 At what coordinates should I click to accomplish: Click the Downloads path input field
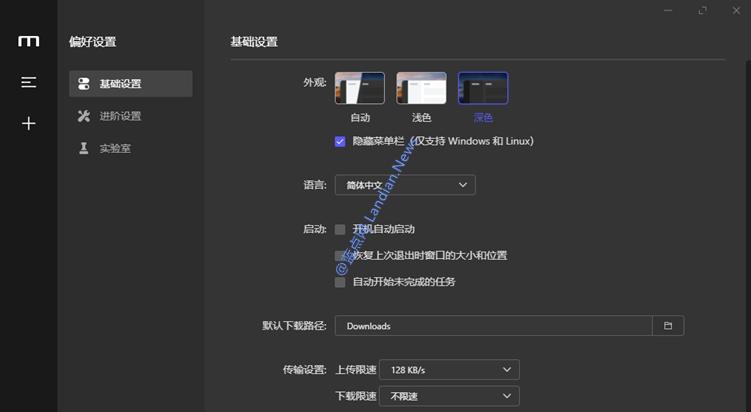pyautogui.click(x=494, y=326)
